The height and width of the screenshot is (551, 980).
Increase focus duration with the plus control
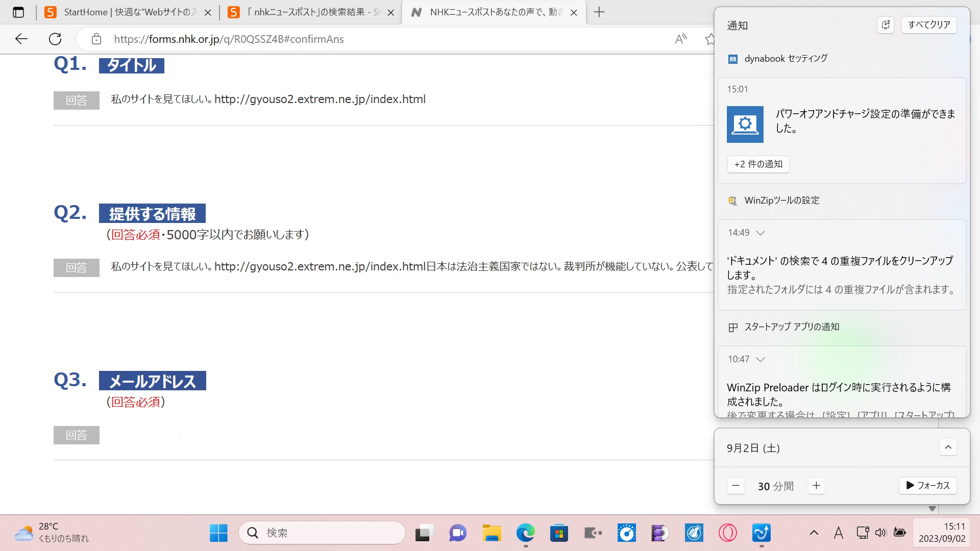pyautogui.click(x=816, y=485)
